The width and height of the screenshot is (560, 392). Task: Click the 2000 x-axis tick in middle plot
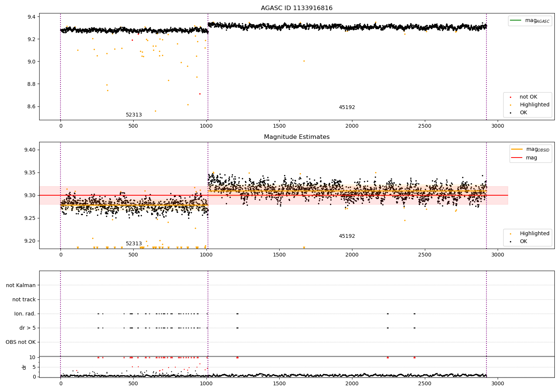click(x=352, y=255)
